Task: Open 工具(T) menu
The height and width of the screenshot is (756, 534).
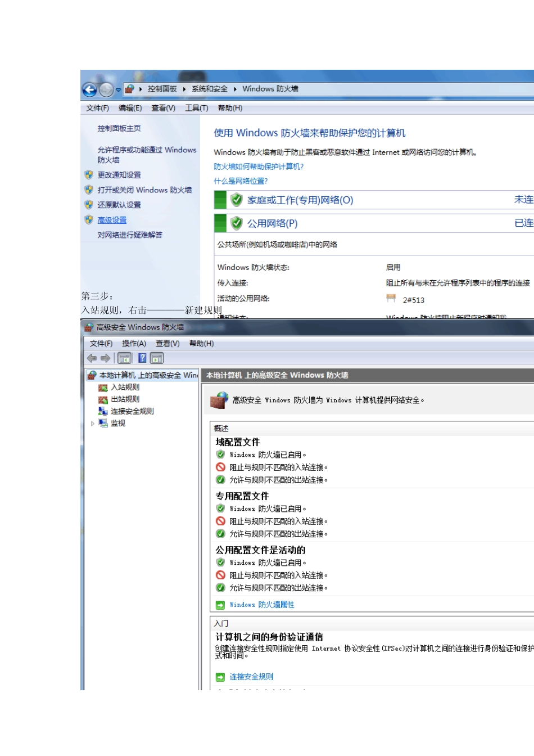Action: (196, 108)
